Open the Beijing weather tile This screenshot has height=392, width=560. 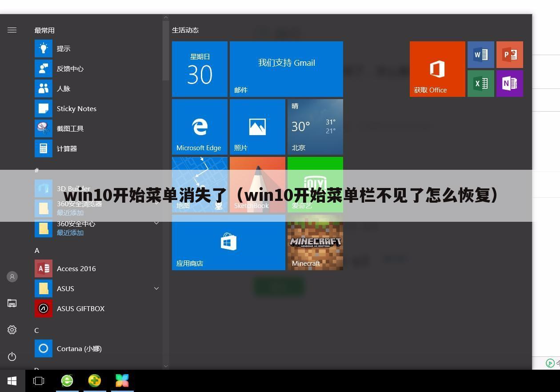click(315, 127)
